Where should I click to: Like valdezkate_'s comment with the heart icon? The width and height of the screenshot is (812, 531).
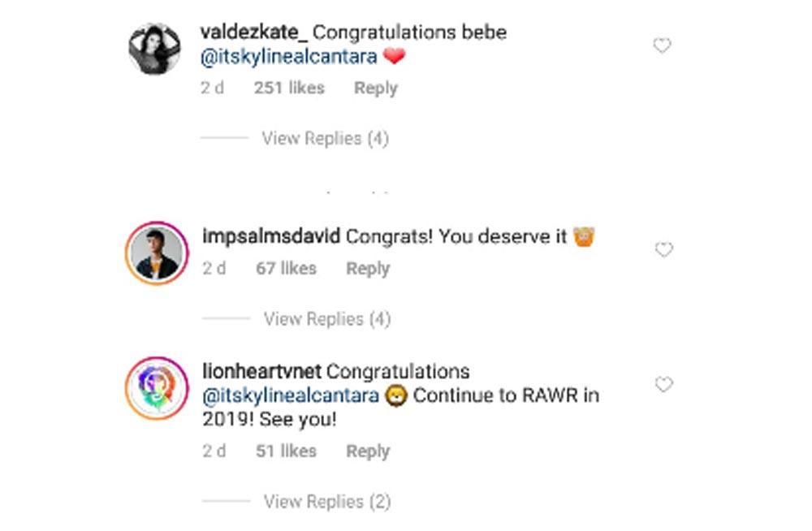pos(662,46)
